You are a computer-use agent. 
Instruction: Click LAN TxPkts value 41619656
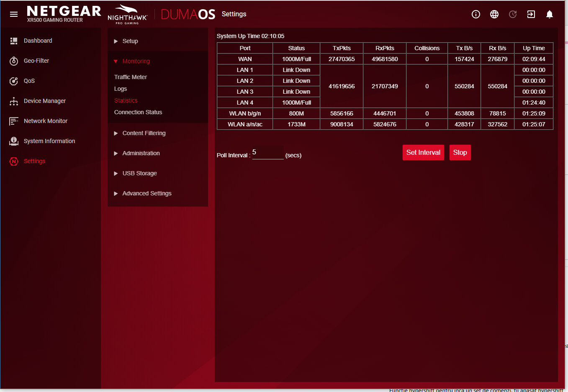[x=342, y=86]
